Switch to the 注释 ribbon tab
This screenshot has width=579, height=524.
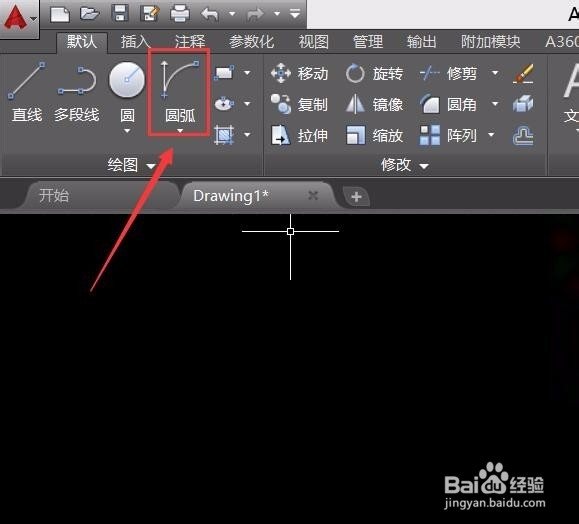tap(190, 42)
